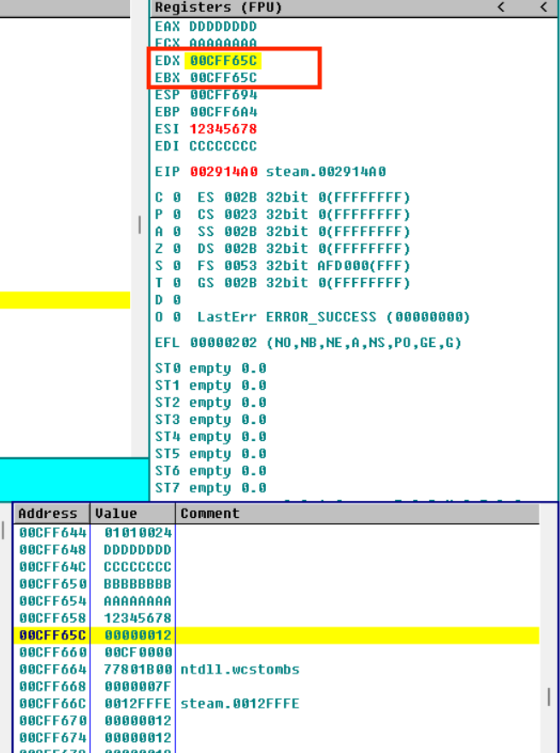
Task: Click the Comment column header in stack
Action: pyautogui.click(x=210, y=514)
